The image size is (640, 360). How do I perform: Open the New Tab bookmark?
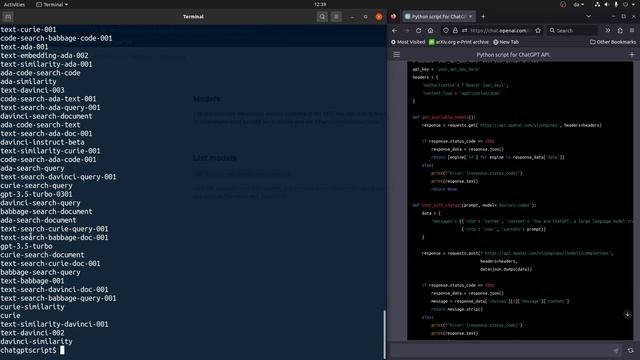(x=506, y=42)
